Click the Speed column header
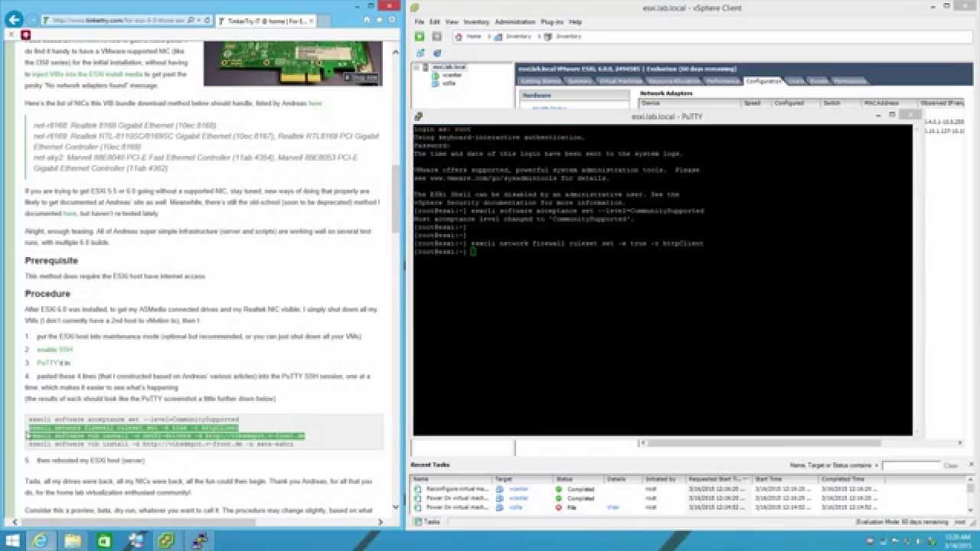 [756, 103]
